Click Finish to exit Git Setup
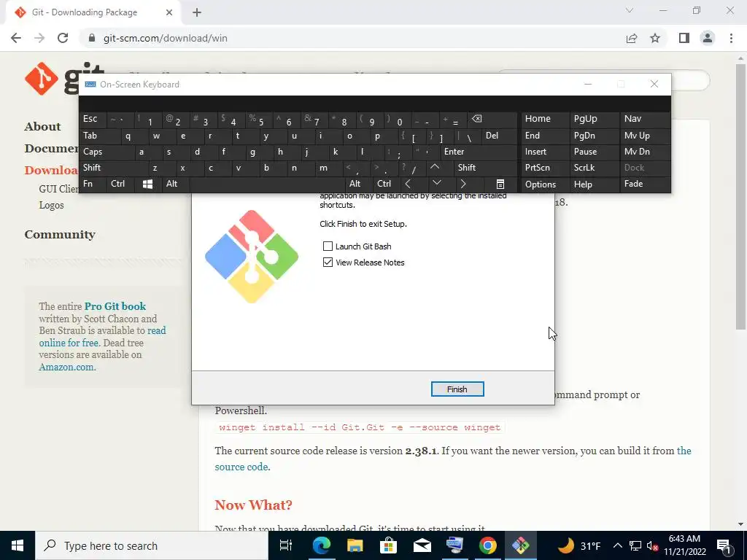The image size is (747, 560). 457,389
